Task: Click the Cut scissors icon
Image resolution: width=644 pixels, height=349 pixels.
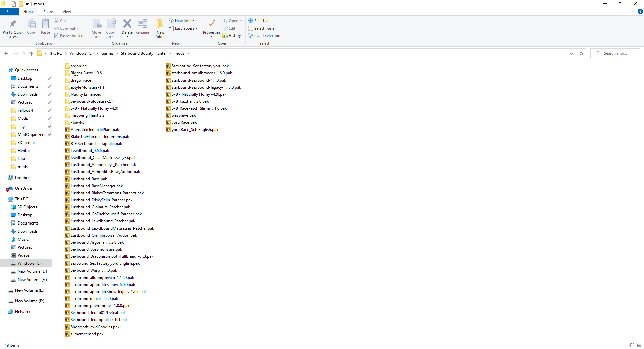Action: pos(56,21)
